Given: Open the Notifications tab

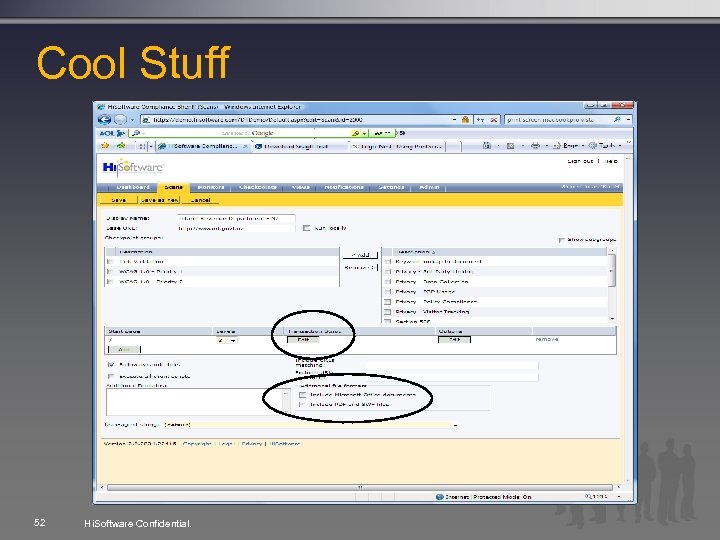Looking at the screenshot, I should coord(344,187).
